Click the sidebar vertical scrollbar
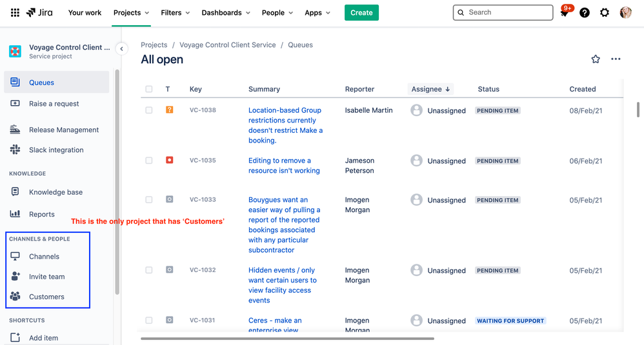Screen dimensions: 644x345 coord(117,182)
